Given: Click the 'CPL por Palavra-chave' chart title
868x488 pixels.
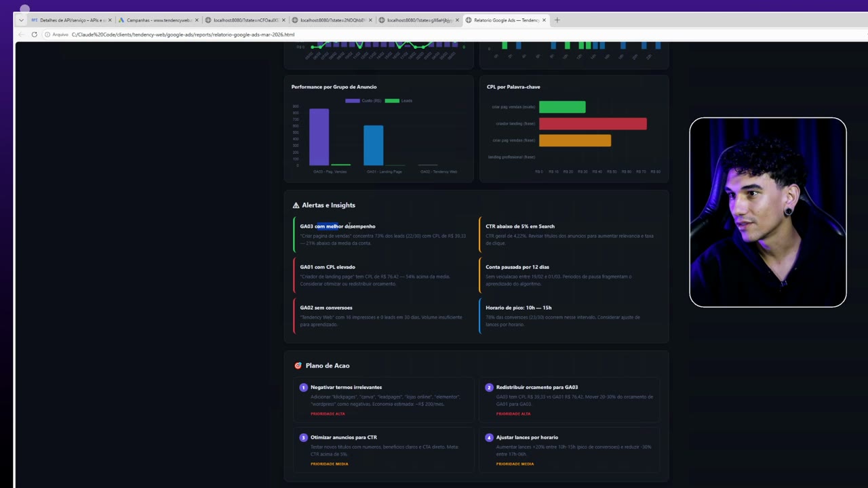Looking at the screenshot, I should pyautogui.click(x=513, y=87).
